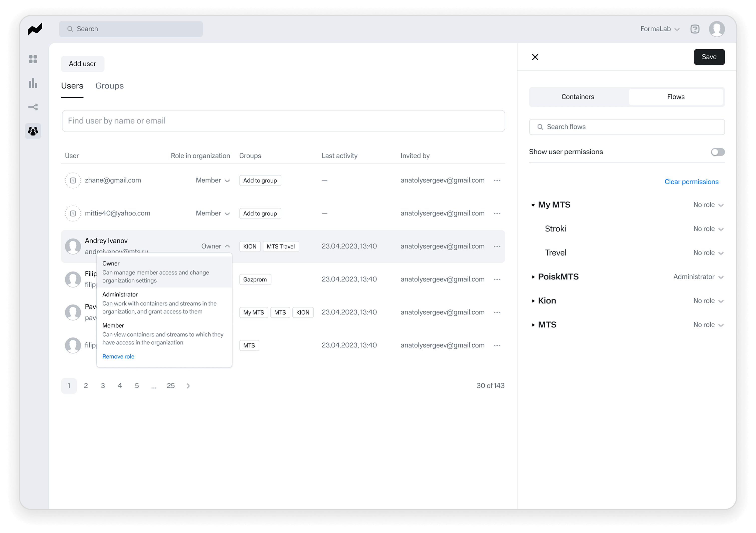Viewport: 756px width, 533px height.
Task: Open FormaLab organization dropdown
Action: pyautogui.click(x=660, y=29)
